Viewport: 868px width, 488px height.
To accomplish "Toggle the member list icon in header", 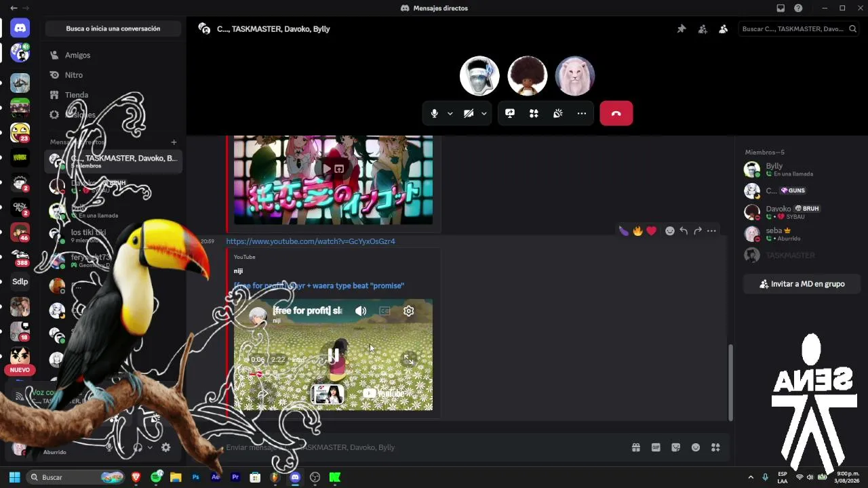I will point(724,29).
